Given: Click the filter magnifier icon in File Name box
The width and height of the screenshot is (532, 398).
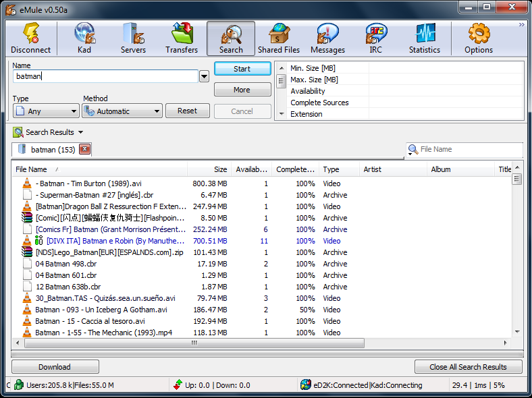Looking at the screenshot, I should (x=413, y=149).
